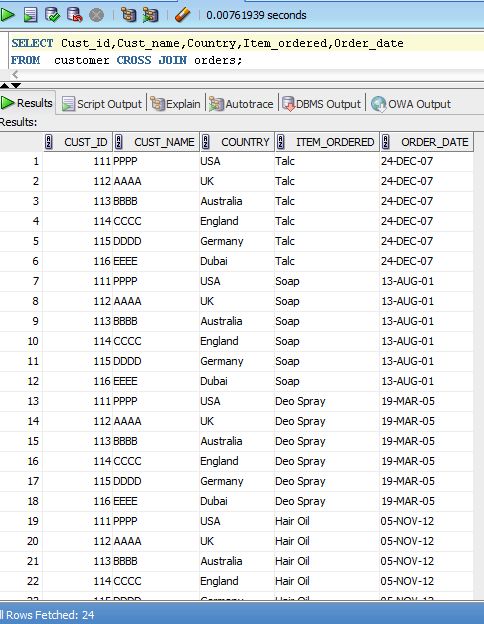Switch to the Results tab
Viewport: 484px width, 624px height.
tap(27, 103)
